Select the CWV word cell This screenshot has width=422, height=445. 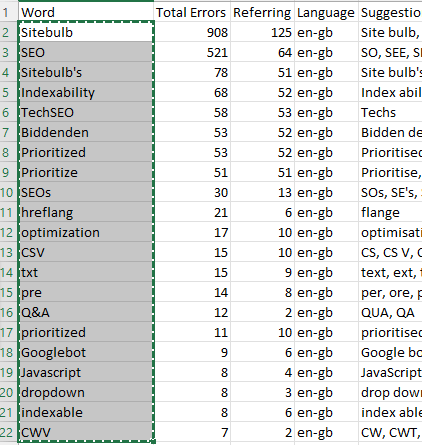click(86, 432)
